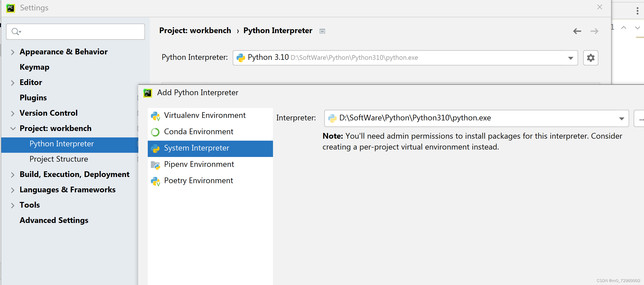Open the Python Interpreter dropdown
Viewport: 644px width, 285px height.
coord(570,58)
